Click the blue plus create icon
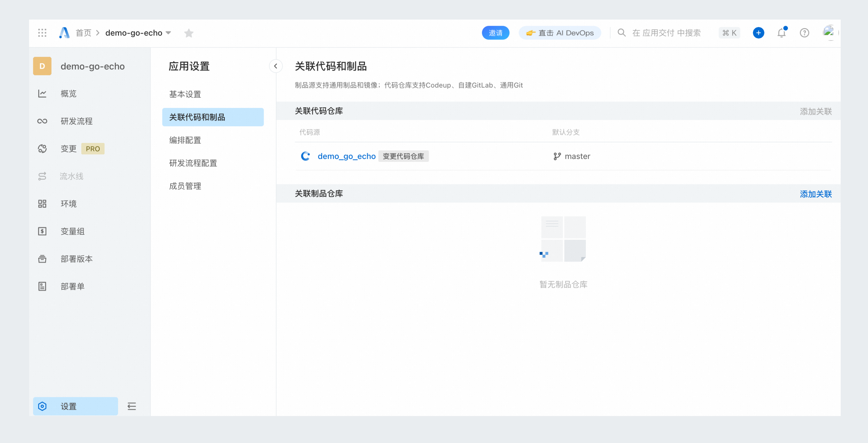The image size is (868, 443). click(x=759, y=33)
